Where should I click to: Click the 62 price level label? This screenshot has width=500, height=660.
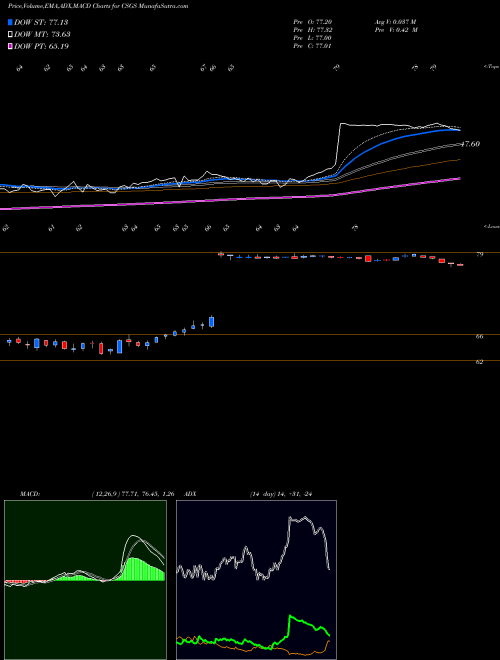479,362
